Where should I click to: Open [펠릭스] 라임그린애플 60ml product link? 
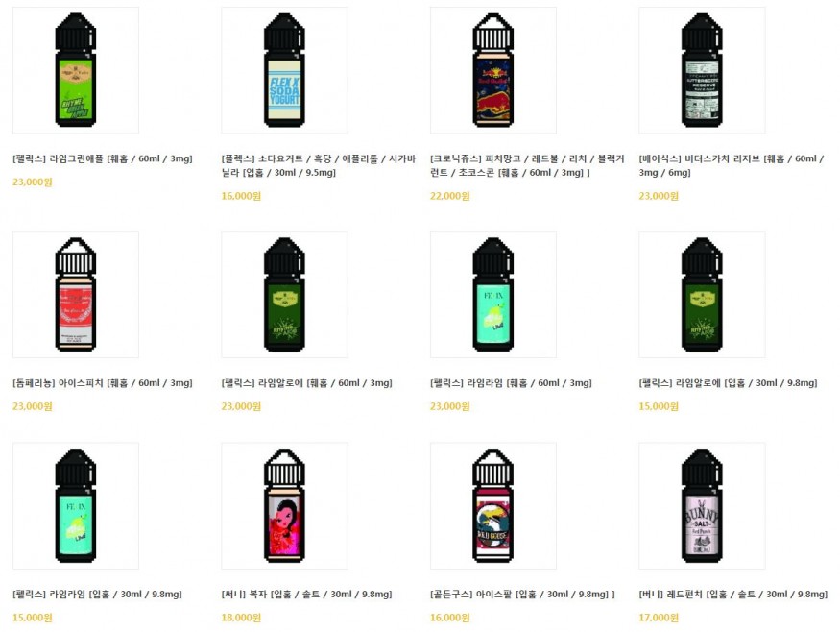tap(103, 158)
